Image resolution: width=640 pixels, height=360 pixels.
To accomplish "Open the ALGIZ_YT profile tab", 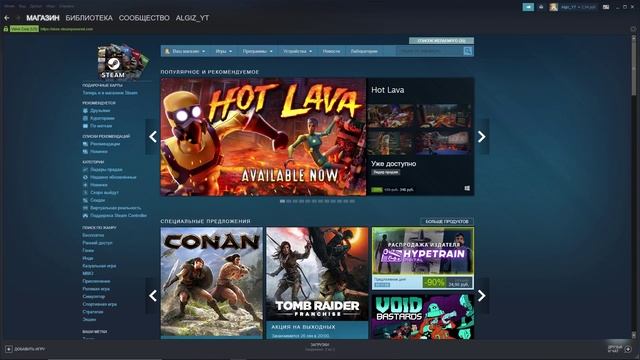I will coord(192,18).
